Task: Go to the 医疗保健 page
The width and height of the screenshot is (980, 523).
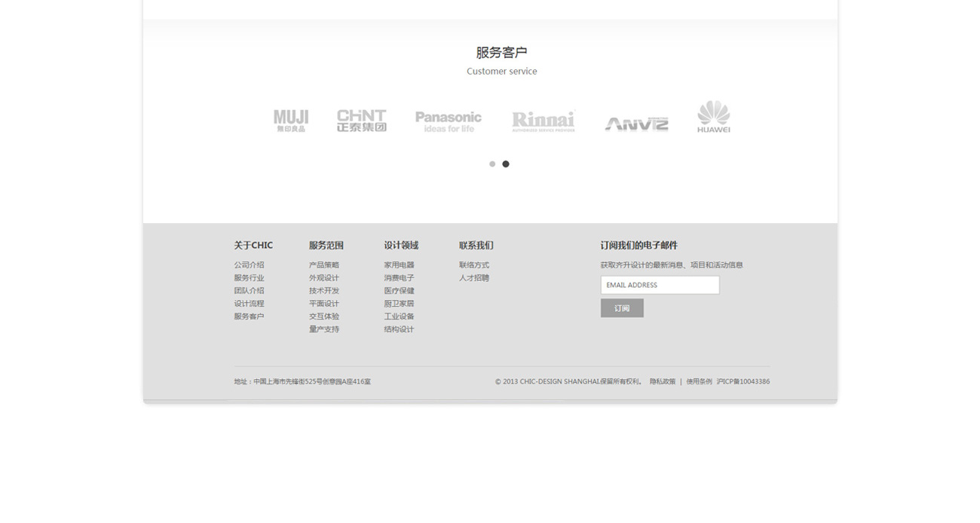Action: coord(399,291)
